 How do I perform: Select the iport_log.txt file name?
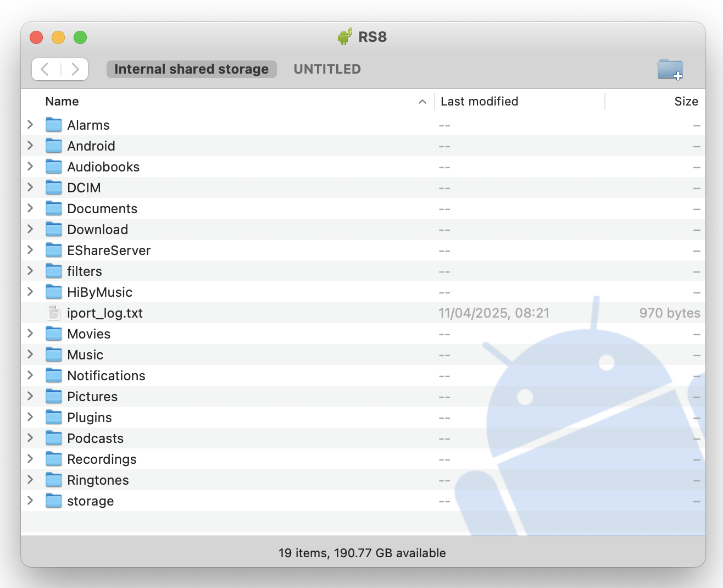(105, 313)
